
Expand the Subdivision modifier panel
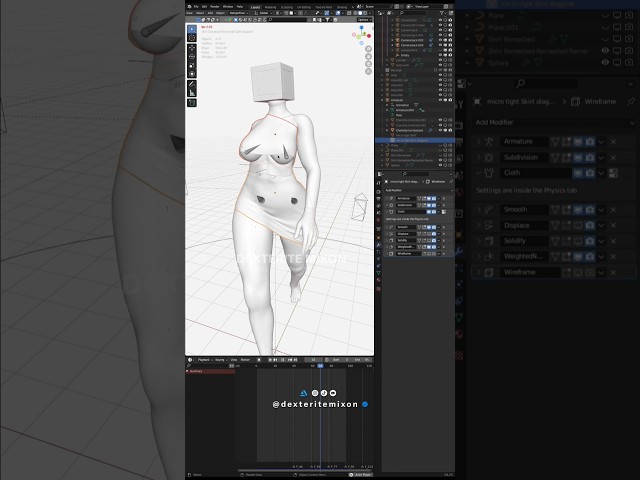(x=387, y=205)
